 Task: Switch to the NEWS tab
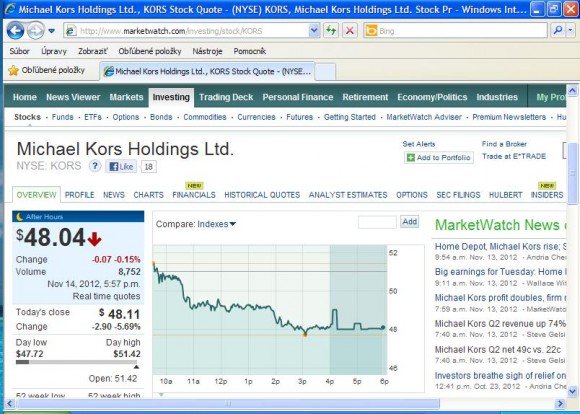point(114,195)
